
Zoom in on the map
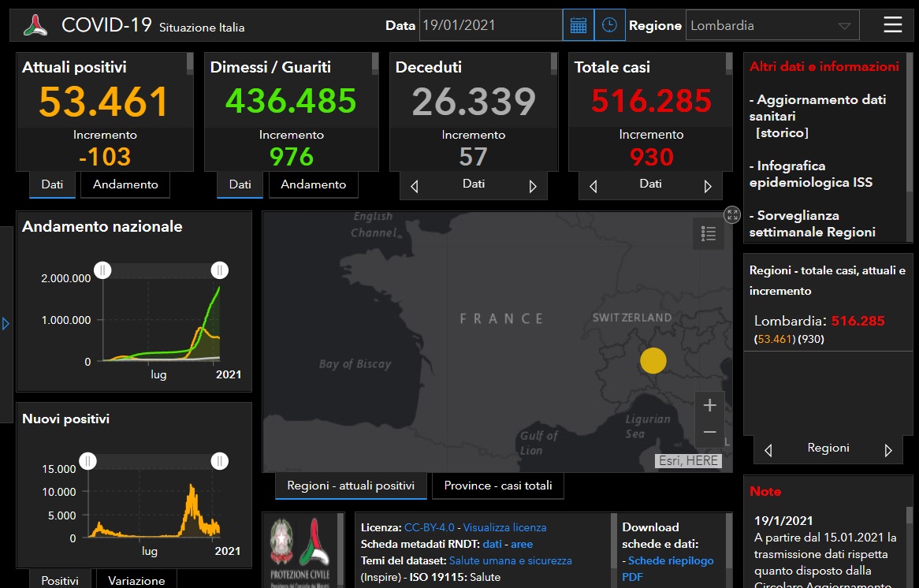coord(709,405)
